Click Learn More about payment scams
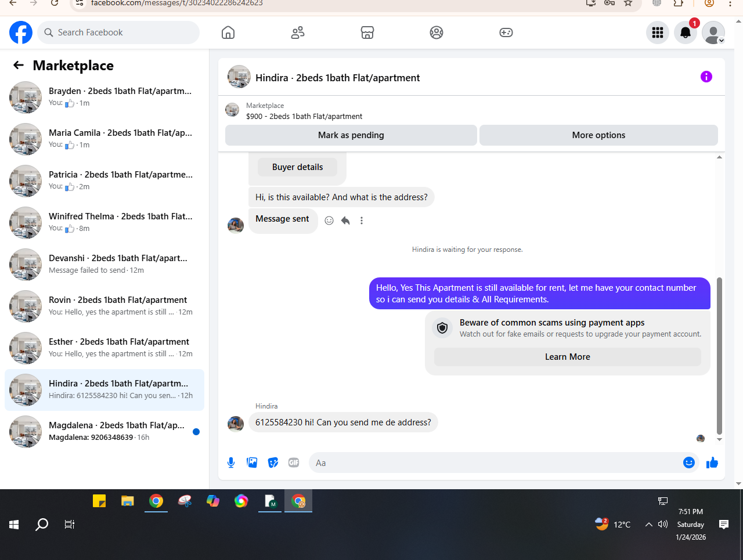Image resolution: width=743 pixels, height=560 pixels. pyautogui.click(x=568, y=357)
